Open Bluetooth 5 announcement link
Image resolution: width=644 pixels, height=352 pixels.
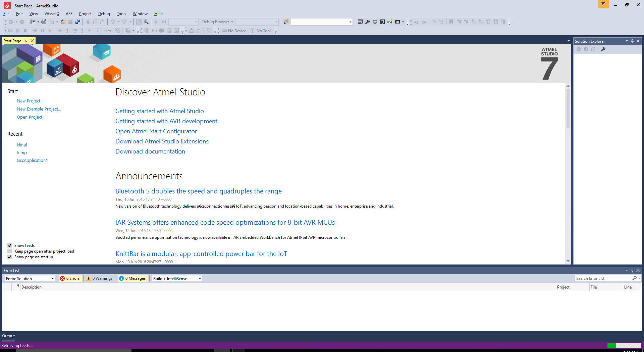click(199, 191)
